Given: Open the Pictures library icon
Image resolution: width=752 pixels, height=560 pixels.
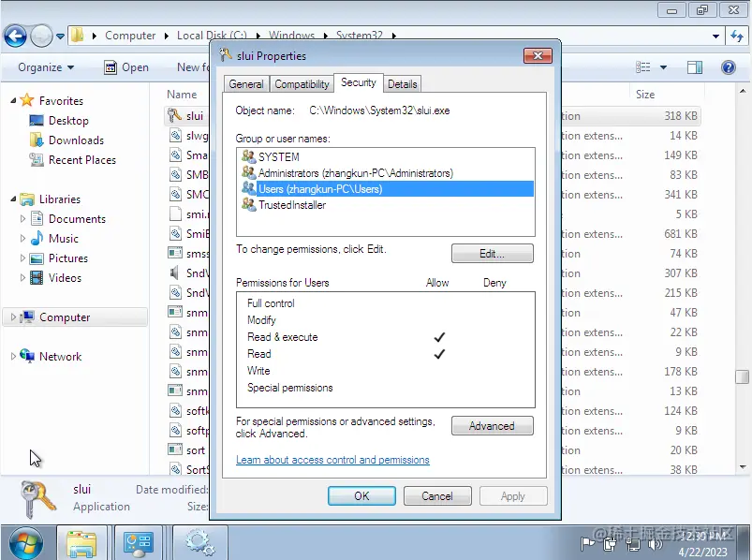Looking at the screenshot, I should point(37,258).
